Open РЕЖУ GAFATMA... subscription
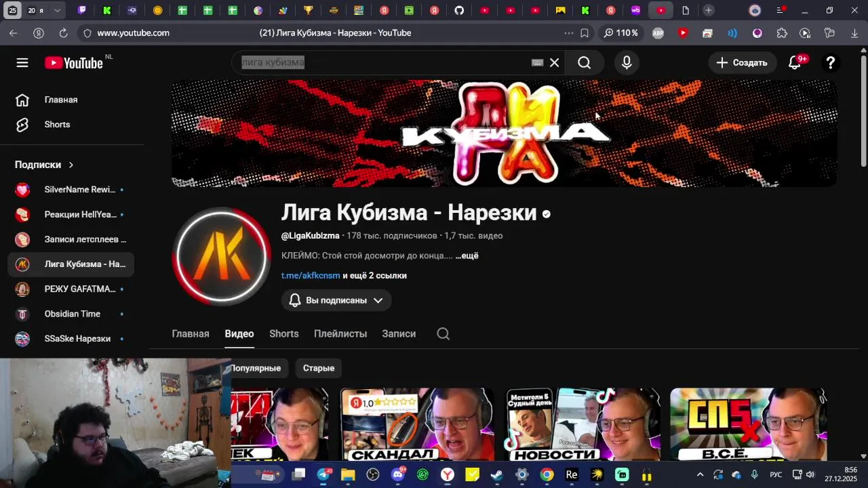868x488 pixels. (72, 289)
